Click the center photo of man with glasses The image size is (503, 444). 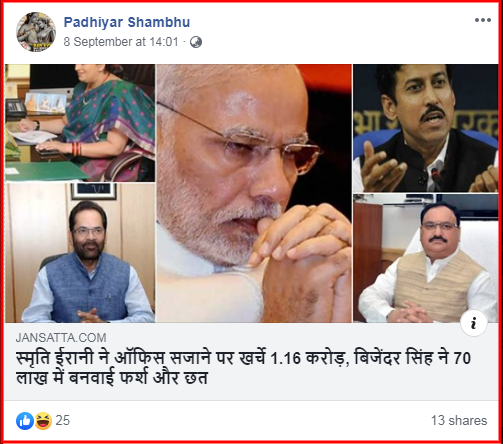tap(254, 193)
